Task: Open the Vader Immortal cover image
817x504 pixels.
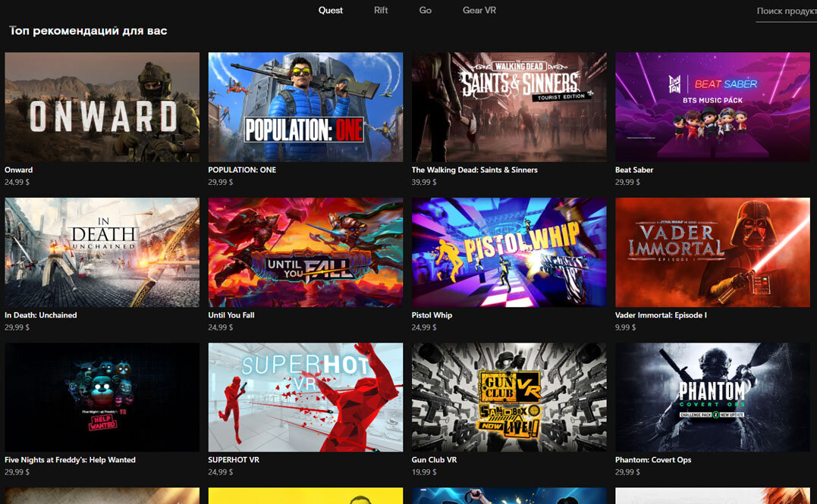Action: tap(712, 252)
